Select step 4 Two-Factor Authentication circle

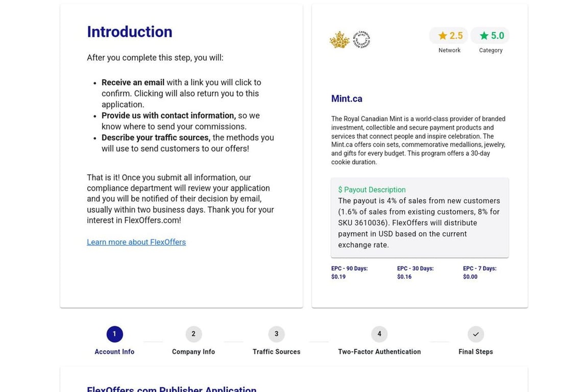pyautogui.click(x=379, y=334)
